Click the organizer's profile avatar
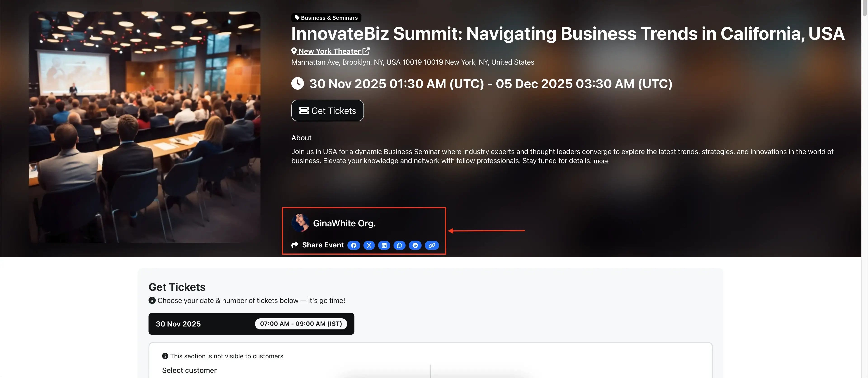Viewport: 868px width, 378px height. [x=300, y=223]
